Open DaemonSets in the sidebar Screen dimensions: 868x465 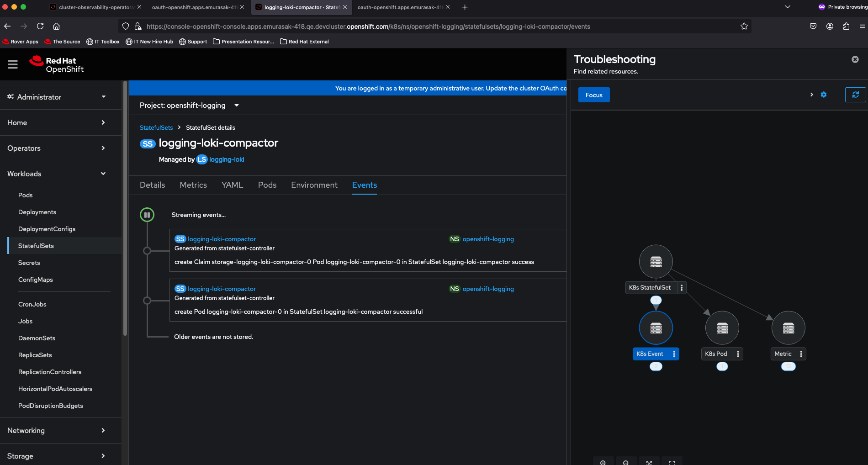click(37, 338)
